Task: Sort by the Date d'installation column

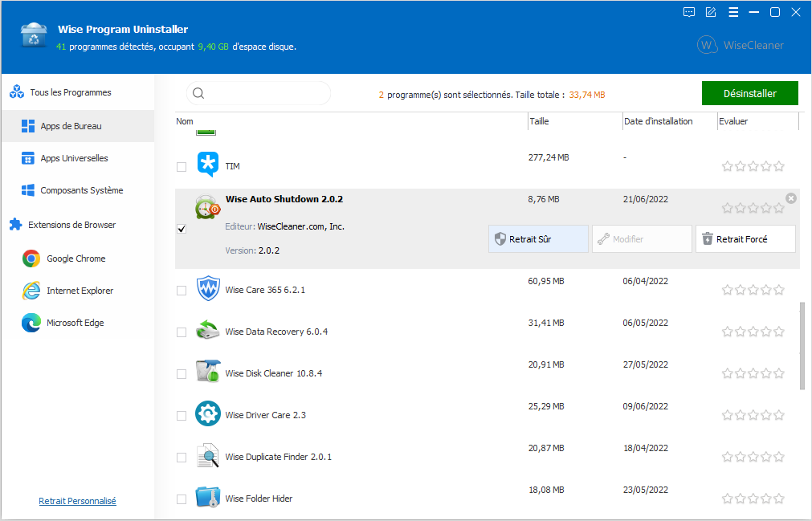Action: tap(670, 121)
